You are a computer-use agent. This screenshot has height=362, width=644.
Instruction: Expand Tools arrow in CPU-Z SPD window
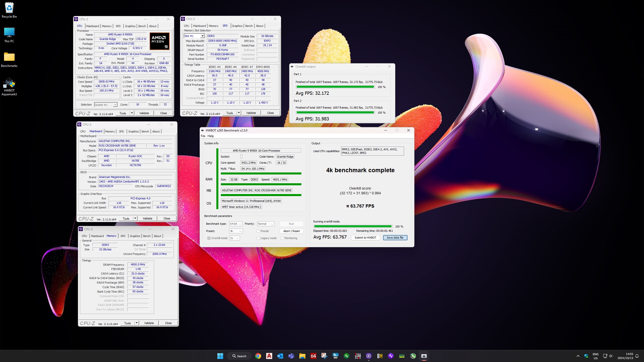(239, 113)
